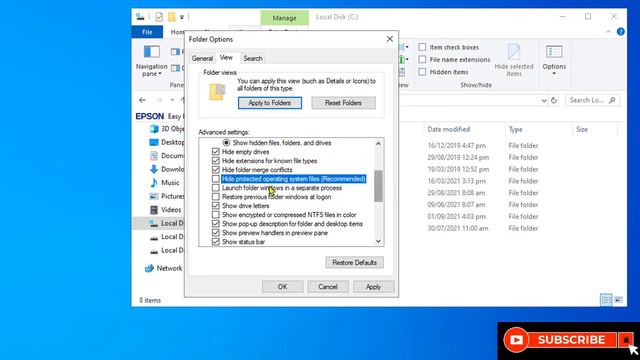
Task: Click refresh button beside address bar
Action: [x=553, y=100]
